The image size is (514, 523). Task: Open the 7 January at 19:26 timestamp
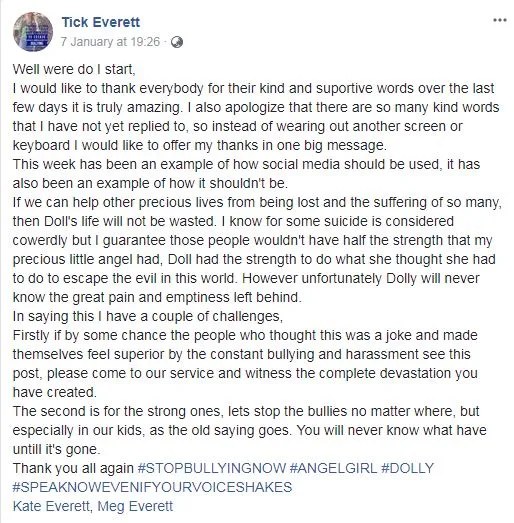(x=110, y=42)
